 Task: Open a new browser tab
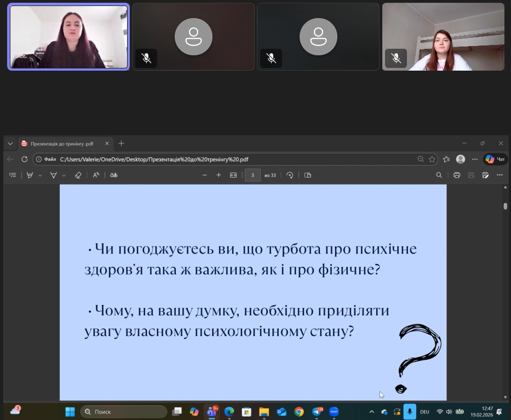(122, 143)
